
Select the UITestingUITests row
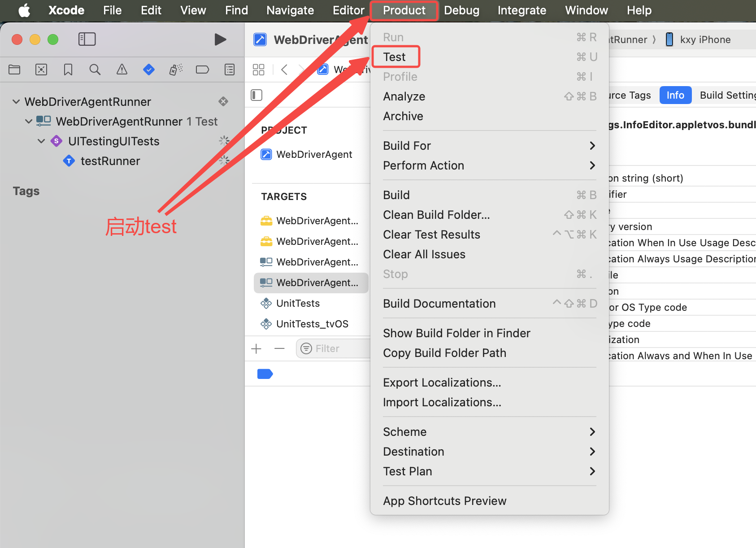click(114, 141)
